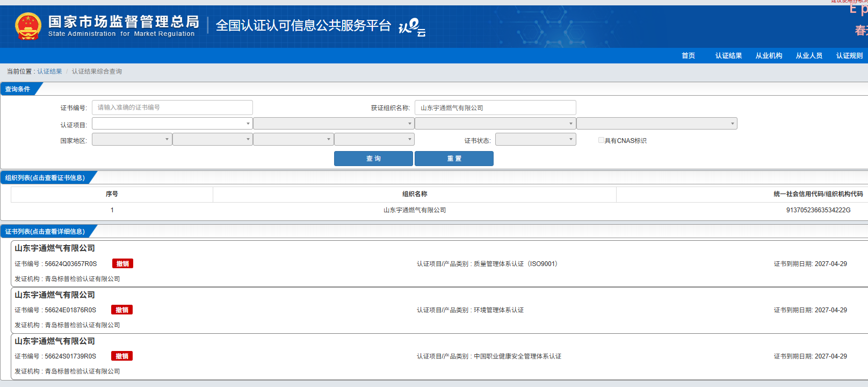Click the 组织列表 section header
The image size is (868, 387).
[x=45, y=178]
